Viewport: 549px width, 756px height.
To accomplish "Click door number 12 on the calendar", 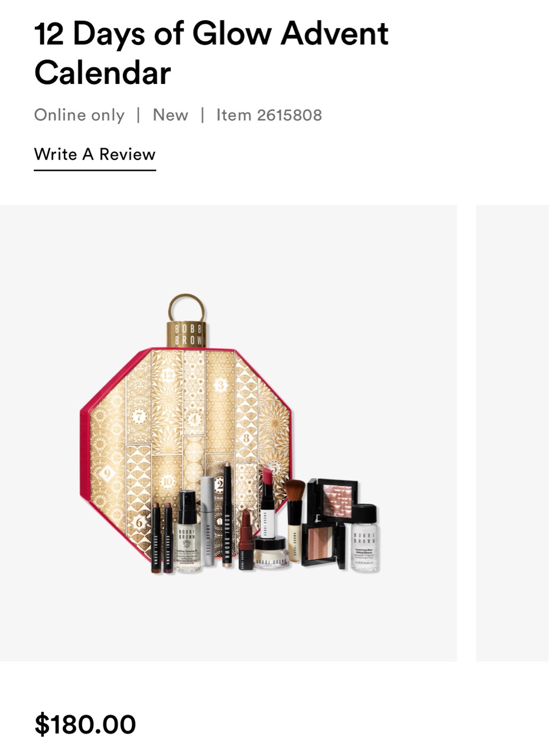I will tap(167, 374).
